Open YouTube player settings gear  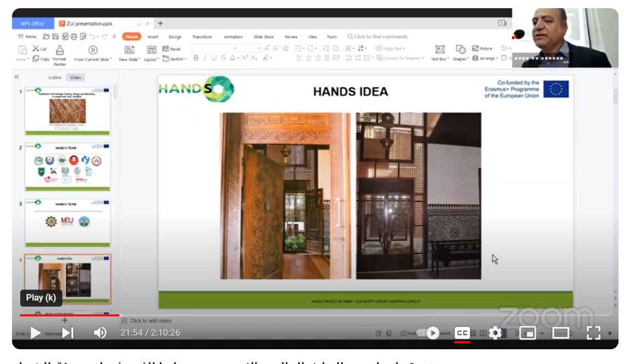(x=495, y=332)
